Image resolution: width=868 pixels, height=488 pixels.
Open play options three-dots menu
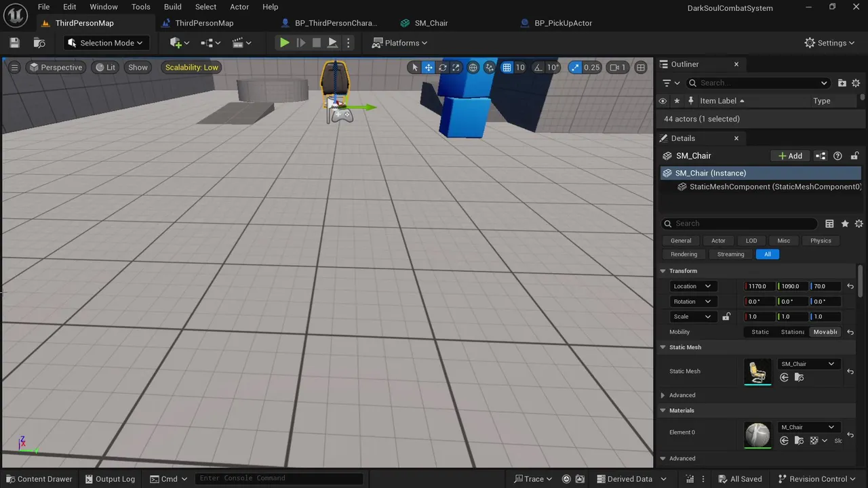point(348,43)
